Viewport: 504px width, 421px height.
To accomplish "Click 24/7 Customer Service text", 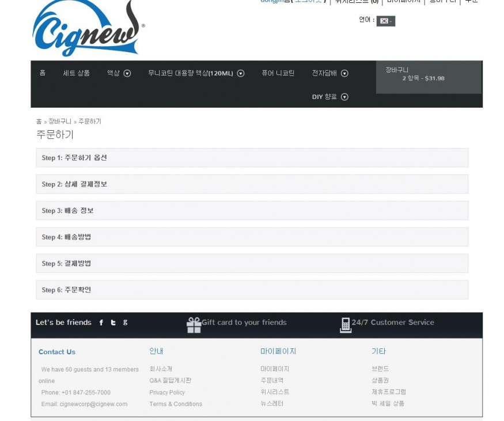I will pos(393,323).
